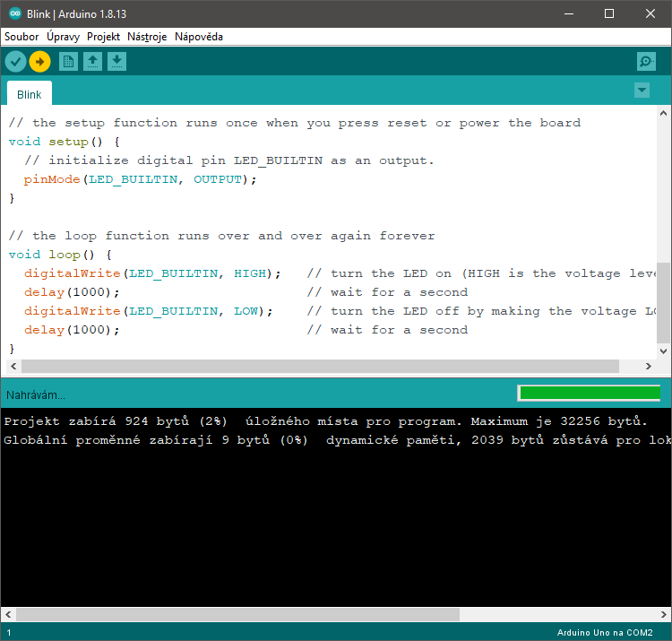Viewport: 672px width, 641px height.
Task: Open the Nástroje menu
Action: point(147,37)
